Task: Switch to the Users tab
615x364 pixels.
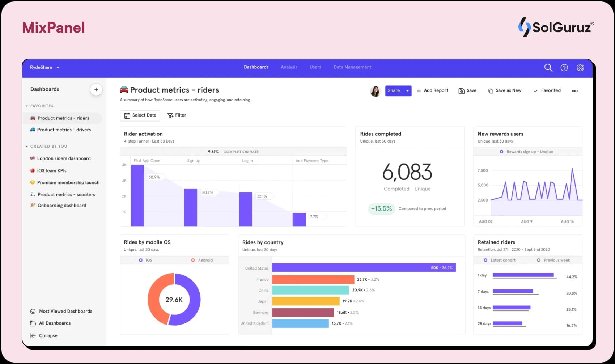Action: pos(315,67)
